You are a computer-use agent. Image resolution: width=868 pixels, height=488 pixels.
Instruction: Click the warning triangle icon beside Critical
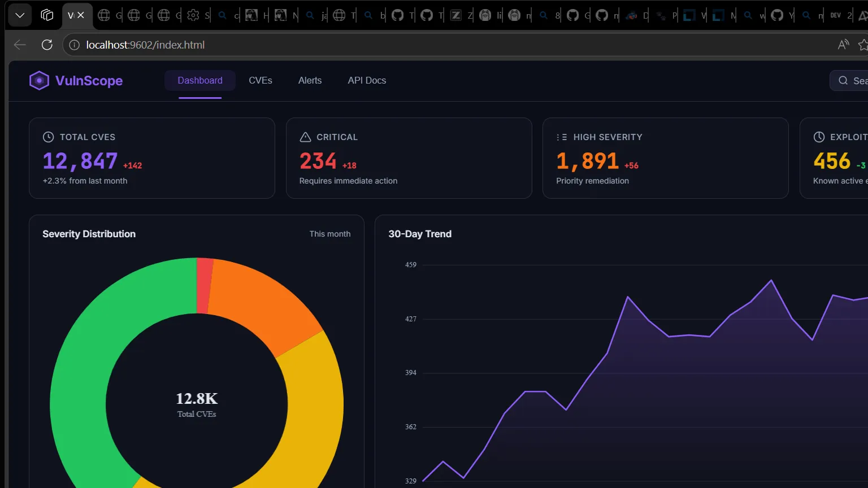[x=305, y=137]
